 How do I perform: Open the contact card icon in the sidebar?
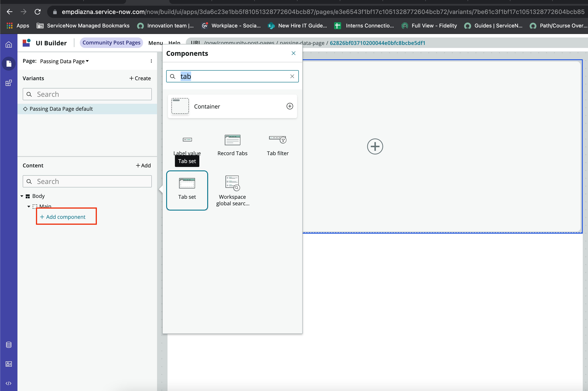click(x=9, y=364)
